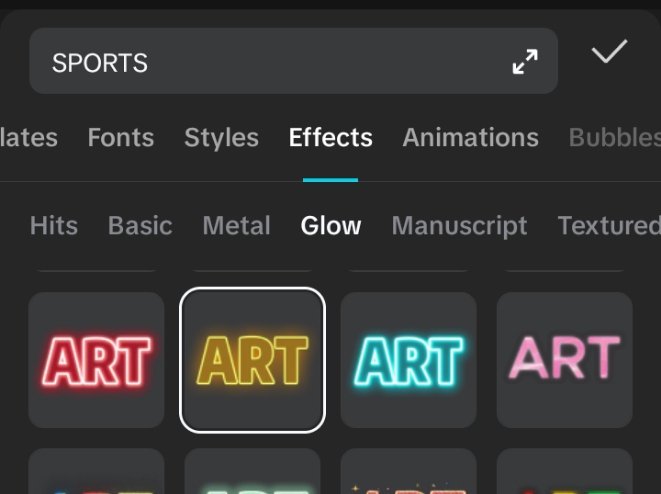Switch to the Styles tab

pyautogui.click(x=221, y=138)
